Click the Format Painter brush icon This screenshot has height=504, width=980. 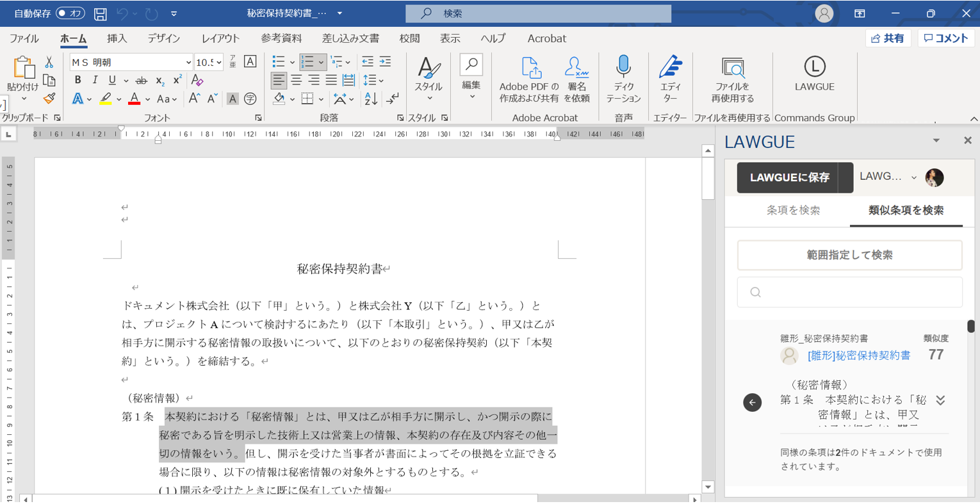(49, 99)
